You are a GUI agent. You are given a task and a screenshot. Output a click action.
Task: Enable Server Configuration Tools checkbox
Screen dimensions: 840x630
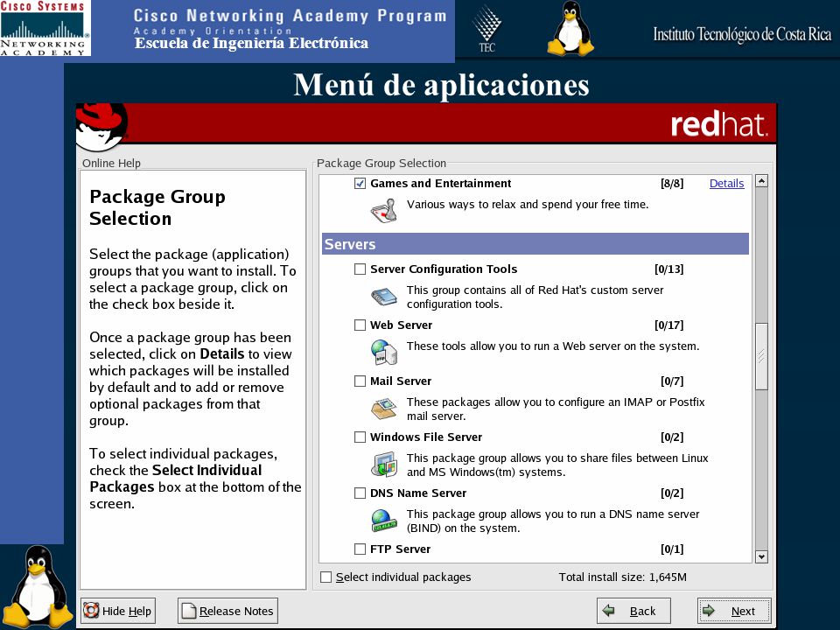360,269
